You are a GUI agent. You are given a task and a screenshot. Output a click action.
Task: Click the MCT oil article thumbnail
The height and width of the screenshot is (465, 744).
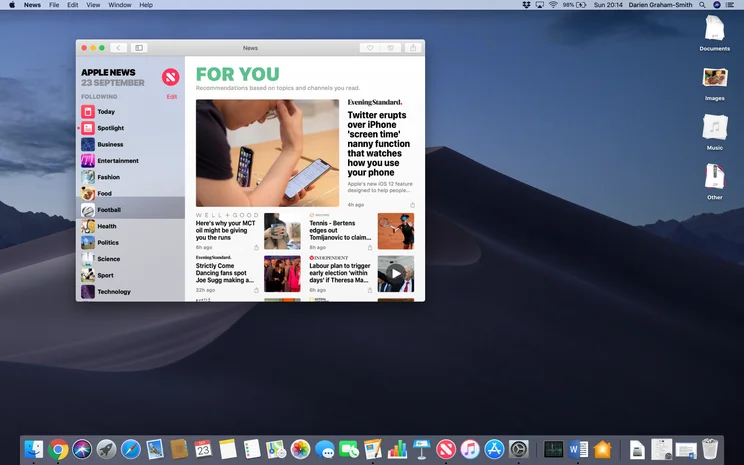point(282,231)
